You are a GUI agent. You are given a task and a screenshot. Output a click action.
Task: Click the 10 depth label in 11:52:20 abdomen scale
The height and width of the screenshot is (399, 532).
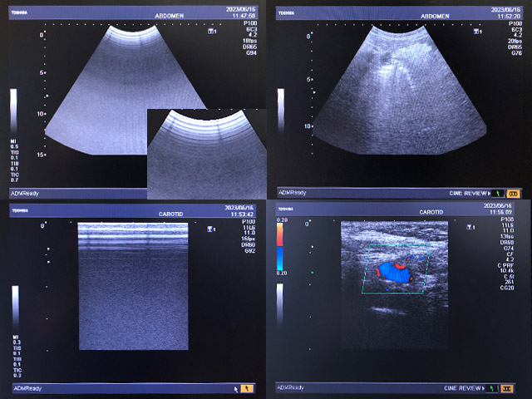pos(308,126)
